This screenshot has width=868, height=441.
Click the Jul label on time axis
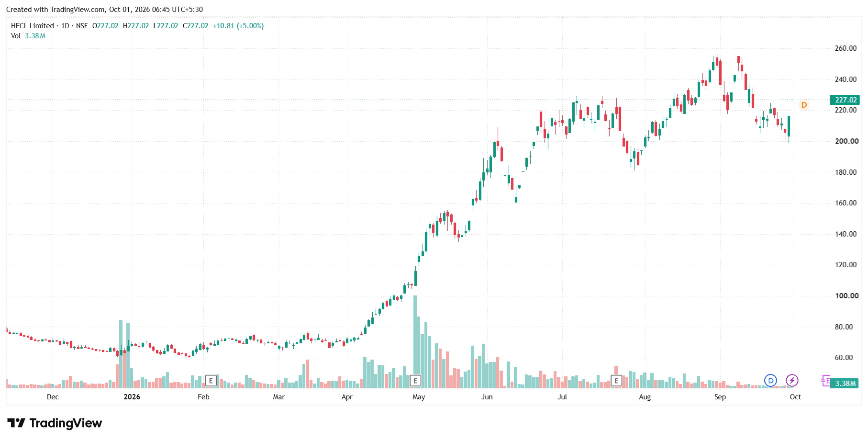pyautogui.click(x=562, y=397)
